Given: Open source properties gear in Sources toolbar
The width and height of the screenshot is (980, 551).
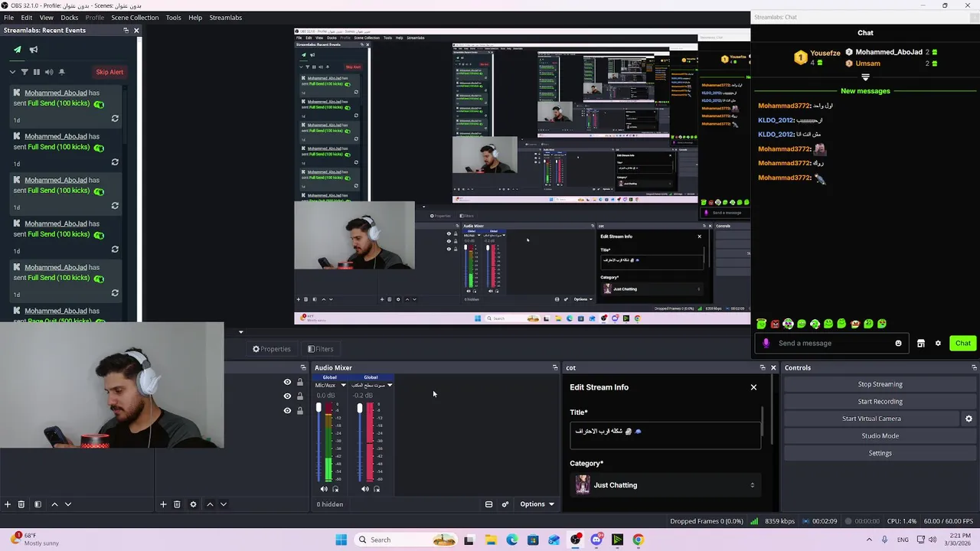Looking at the screenshot, I should [x=193, y=504].
